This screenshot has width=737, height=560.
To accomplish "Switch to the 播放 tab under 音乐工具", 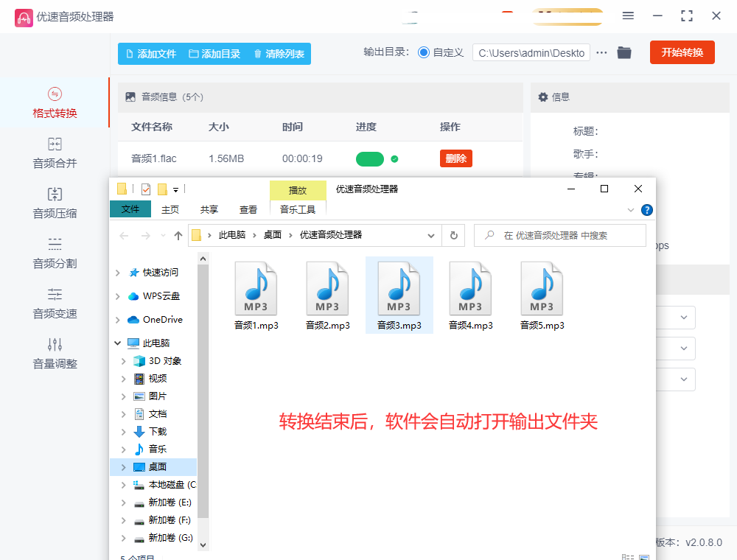I will [x=298, y=189].
